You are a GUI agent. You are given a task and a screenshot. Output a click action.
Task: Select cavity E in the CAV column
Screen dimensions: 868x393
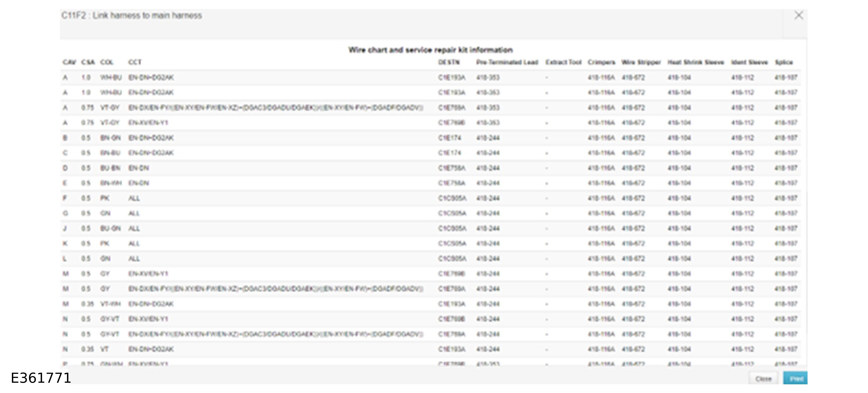(x=65, y=183)
